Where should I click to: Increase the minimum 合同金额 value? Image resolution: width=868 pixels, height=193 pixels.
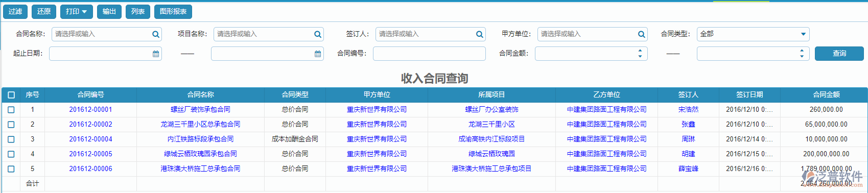(x=640, y=51)
